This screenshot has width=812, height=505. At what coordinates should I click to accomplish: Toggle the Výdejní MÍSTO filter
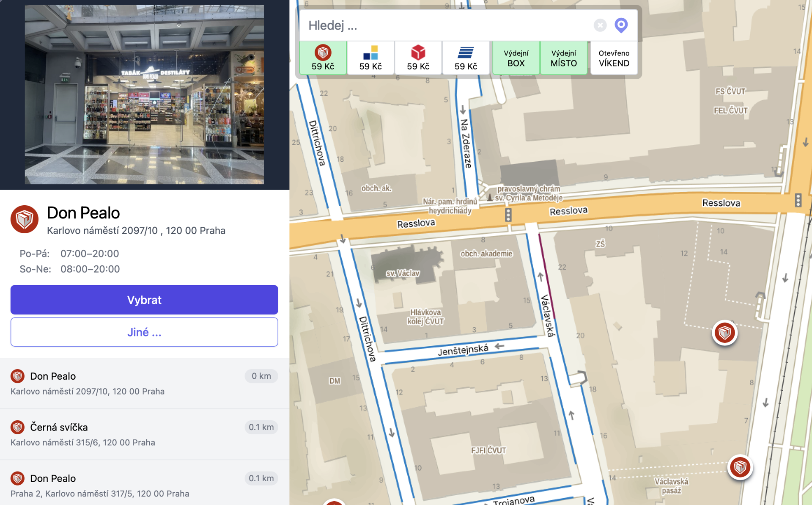pos(564,58)
